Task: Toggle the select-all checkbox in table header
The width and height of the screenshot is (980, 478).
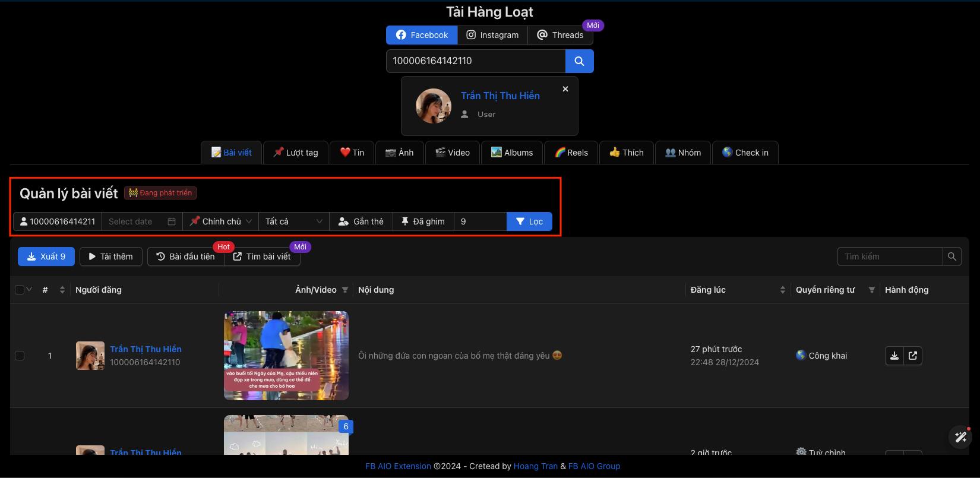Action: pos(19,290)
